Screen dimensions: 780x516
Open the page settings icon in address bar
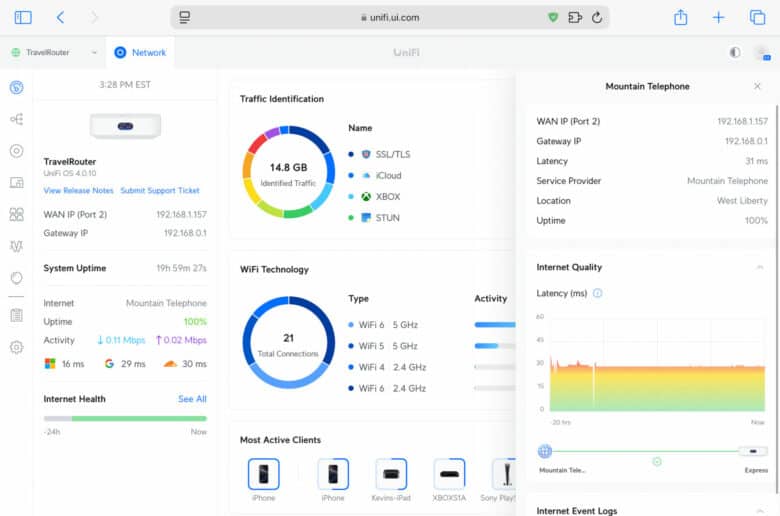pos(185,17)
